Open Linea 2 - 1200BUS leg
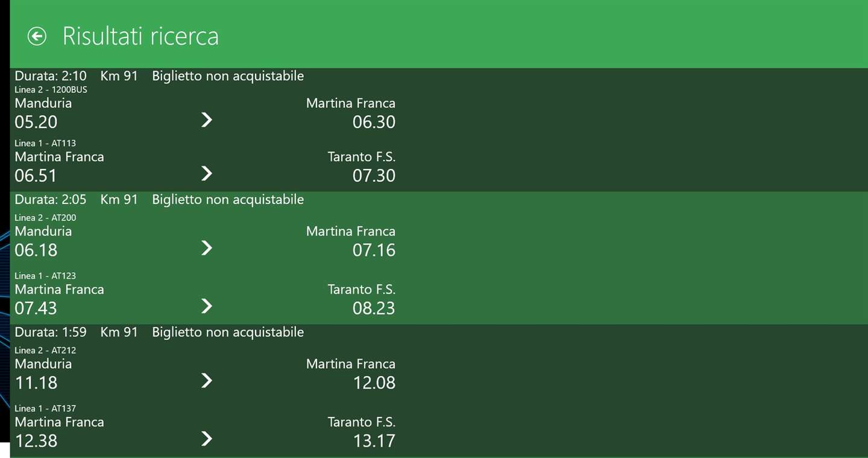This screenshot has height=458, width=868. pyautogui.click(x=51, y=90)
